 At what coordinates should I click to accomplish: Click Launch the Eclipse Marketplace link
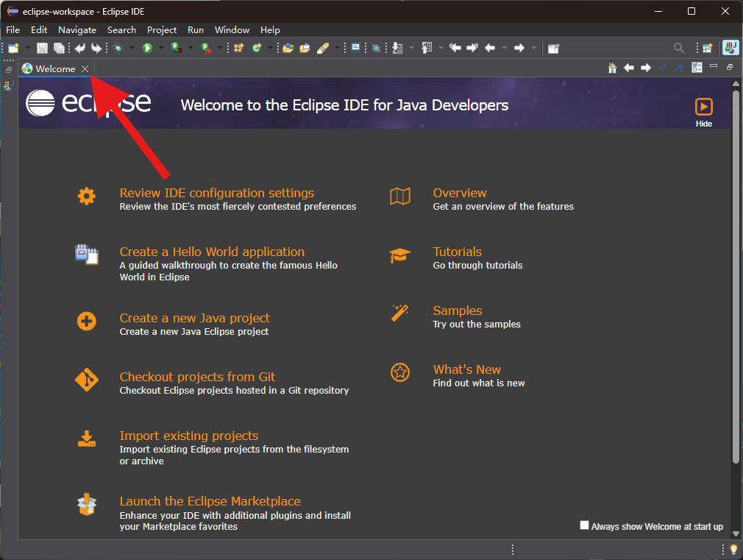pos(210,501)
